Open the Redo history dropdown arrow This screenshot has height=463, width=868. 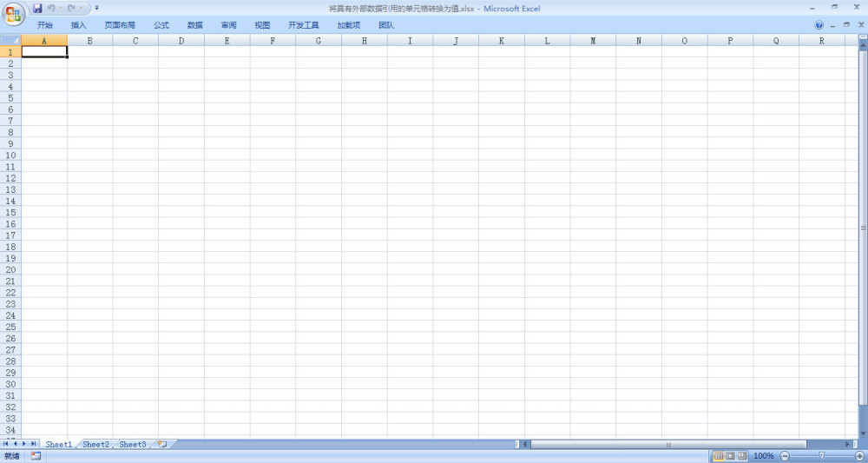81,9
